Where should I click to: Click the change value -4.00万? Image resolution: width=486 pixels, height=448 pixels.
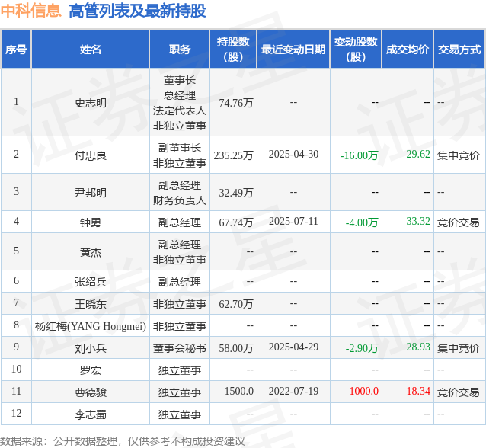tap(362, 222)
